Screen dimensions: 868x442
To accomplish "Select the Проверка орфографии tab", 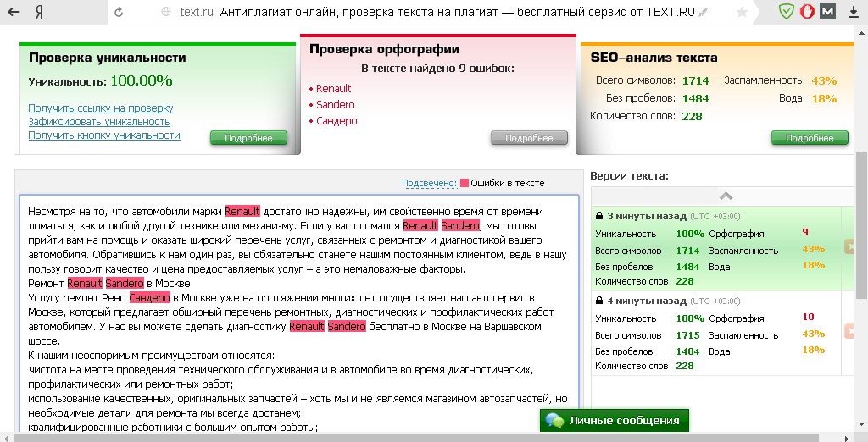I will tap(384, 49).
